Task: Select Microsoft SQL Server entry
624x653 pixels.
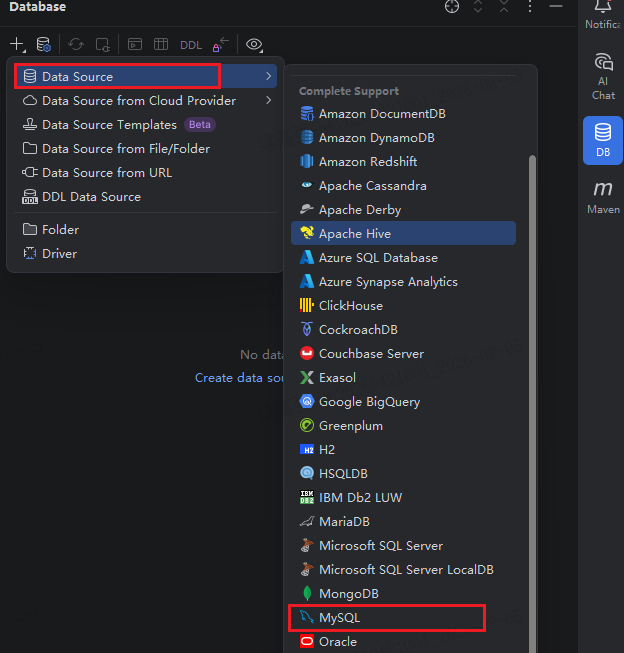Action: click(403, 546)
